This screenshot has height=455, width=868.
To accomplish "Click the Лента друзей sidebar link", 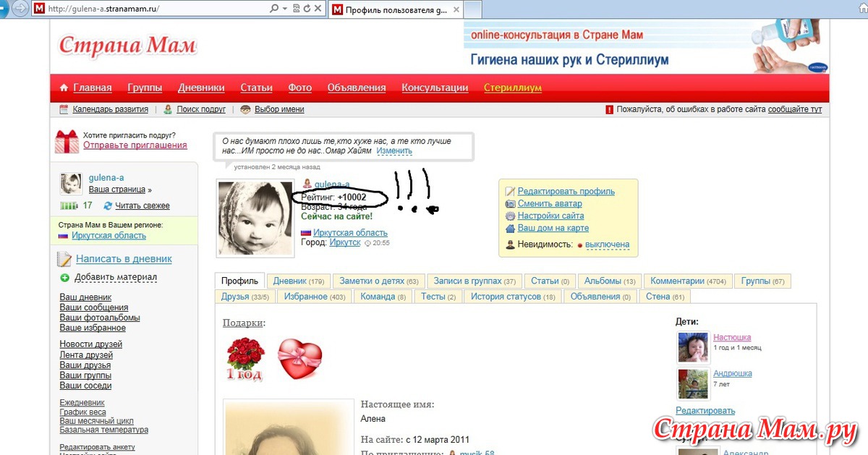I will [86, 355].
